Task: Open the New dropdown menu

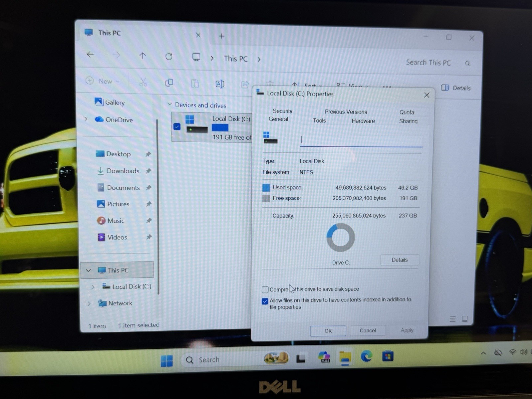Action: (103, 81)
